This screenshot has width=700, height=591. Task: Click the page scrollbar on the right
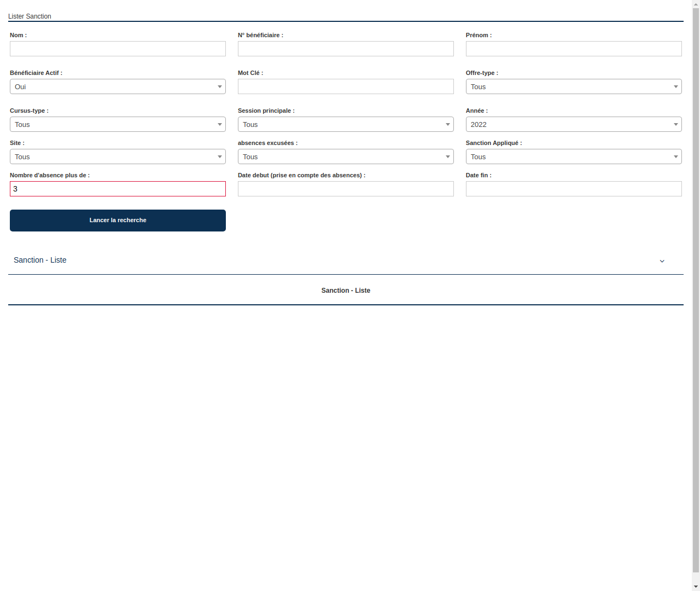[696, 296]
